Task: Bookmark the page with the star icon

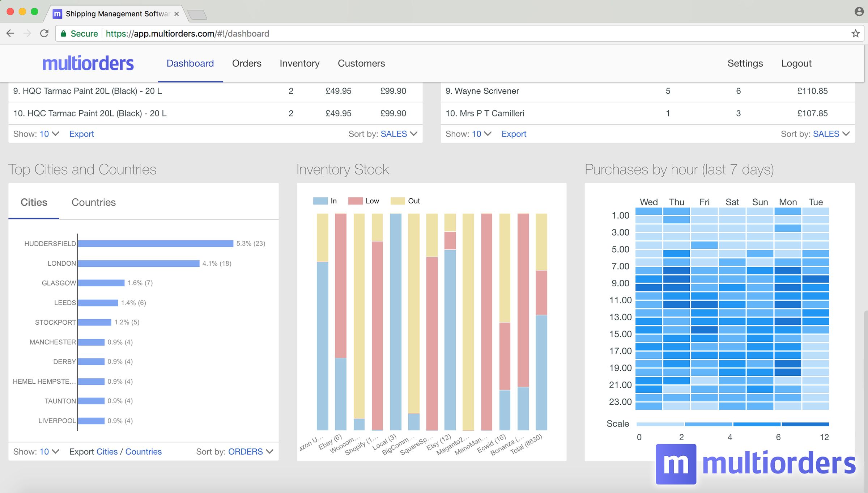Action: 855,33
